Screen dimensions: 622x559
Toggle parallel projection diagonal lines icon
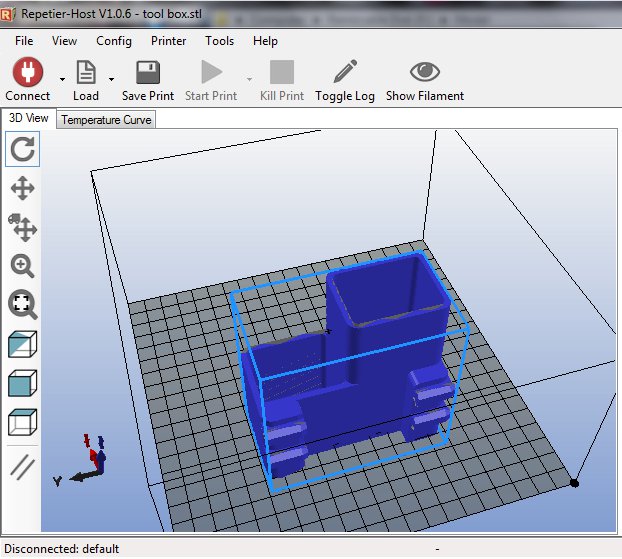(23, 465)
